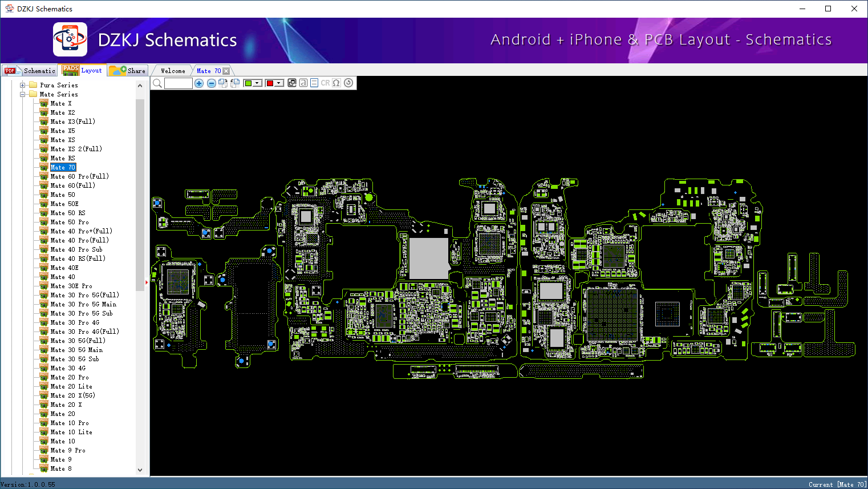Close the Mate 70 tab
868x489 pixels.
point(226,71)
